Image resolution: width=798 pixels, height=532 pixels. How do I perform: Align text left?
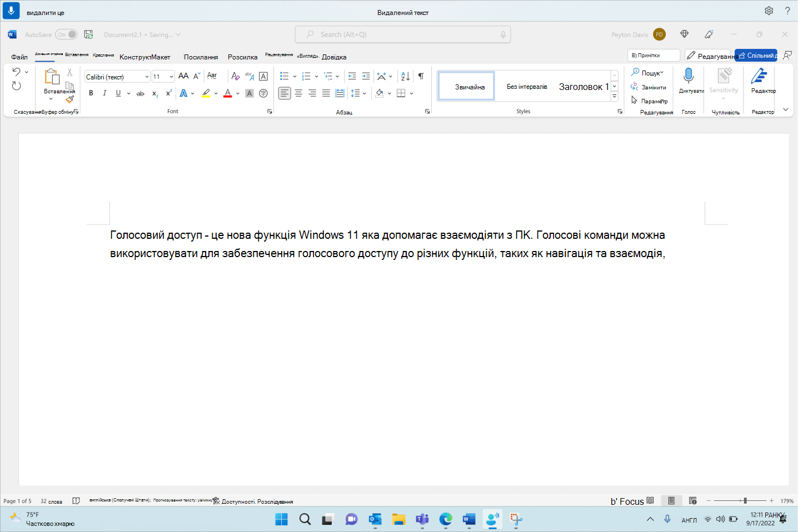(285, 93)
